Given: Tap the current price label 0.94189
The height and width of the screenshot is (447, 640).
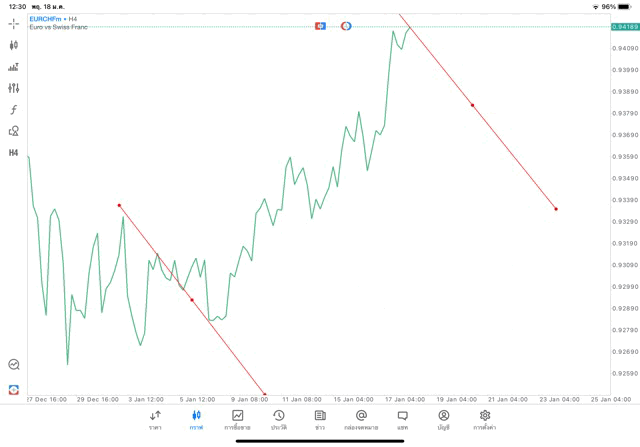Looking at the screenshot, I should click(623, 26).
